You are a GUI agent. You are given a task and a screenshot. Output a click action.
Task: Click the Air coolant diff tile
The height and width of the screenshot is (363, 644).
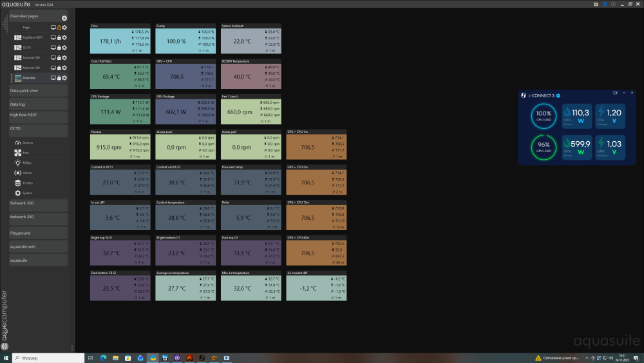[316, 286]
